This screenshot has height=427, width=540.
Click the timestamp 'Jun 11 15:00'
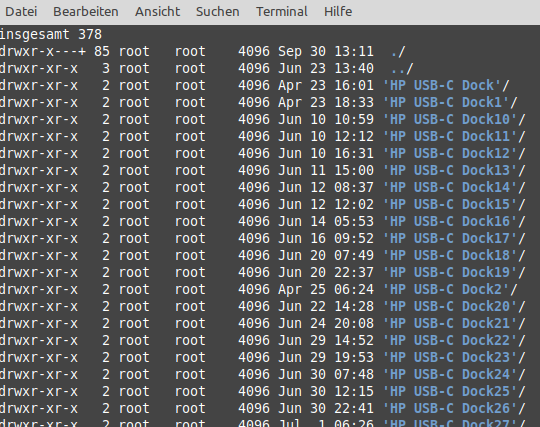326,170
